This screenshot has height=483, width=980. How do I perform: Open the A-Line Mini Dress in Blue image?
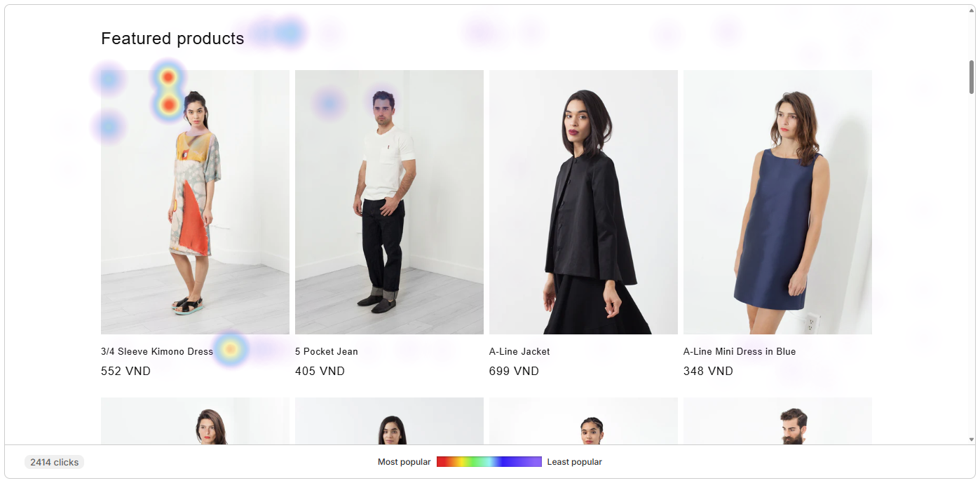pos(777,202)
